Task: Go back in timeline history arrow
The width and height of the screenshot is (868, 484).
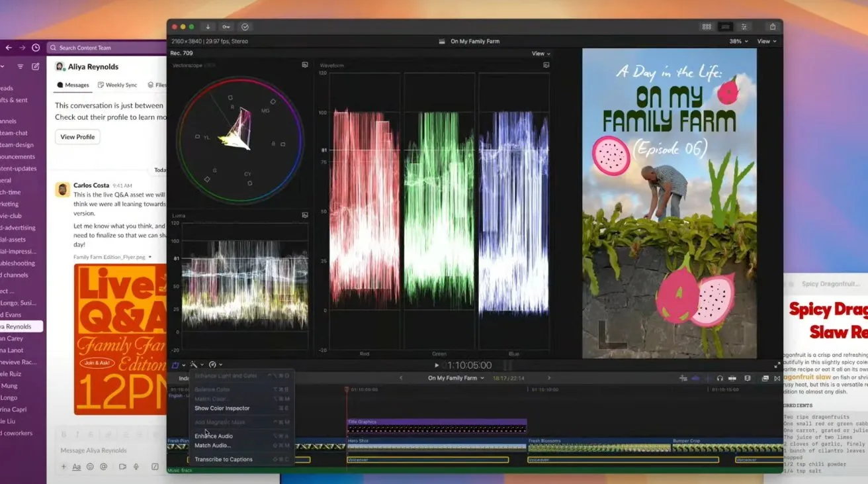Action: [401, 378]
